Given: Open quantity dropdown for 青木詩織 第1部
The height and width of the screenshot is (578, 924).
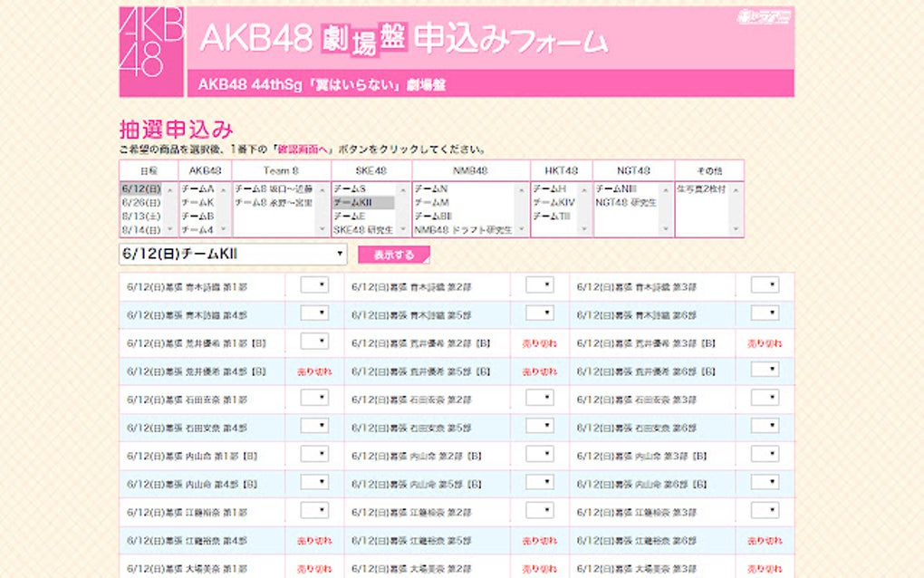Looking at the screenshot, I should pos(315,284).
